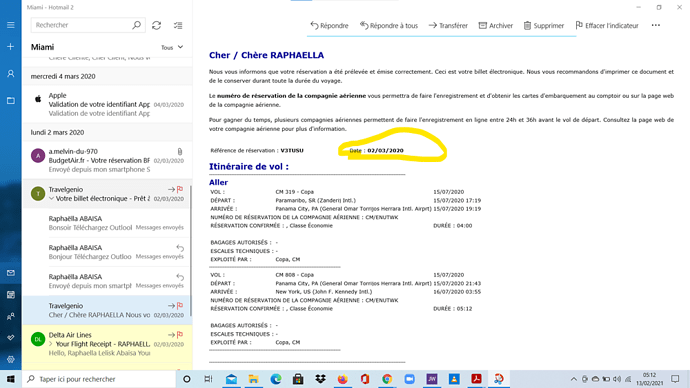Click Effacer l'indicateur to clear flag

point(607,26)
